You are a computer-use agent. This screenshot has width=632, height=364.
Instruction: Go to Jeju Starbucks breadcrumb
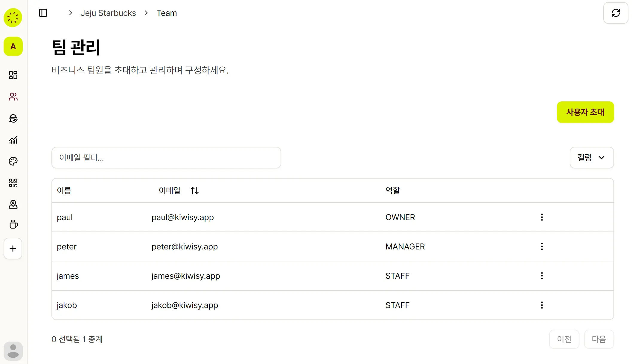pos(108,13)
